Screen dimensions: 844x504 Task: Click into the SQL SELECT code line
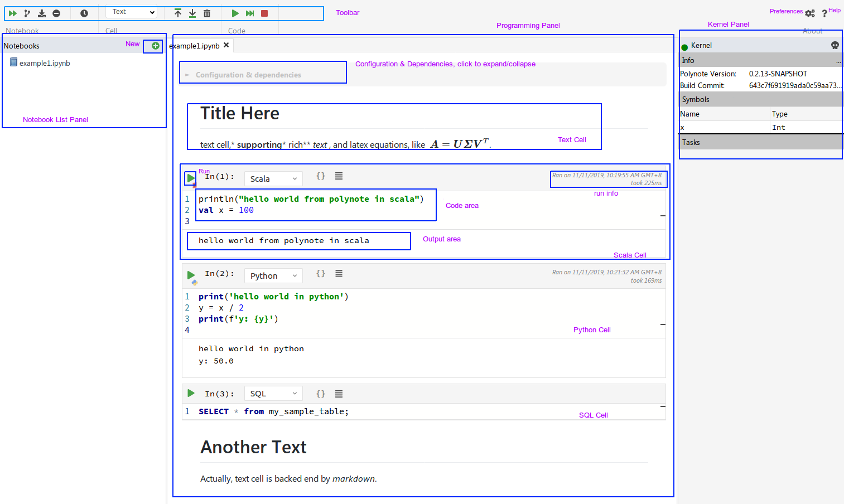point(273,411)
